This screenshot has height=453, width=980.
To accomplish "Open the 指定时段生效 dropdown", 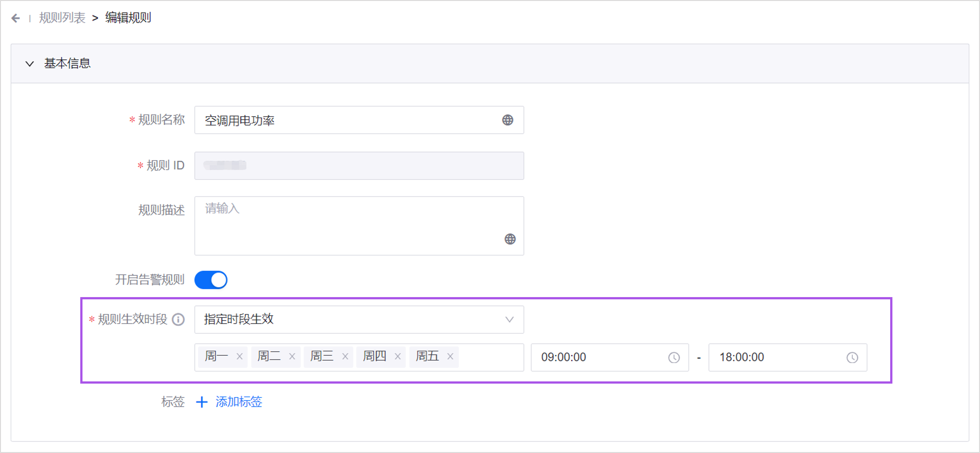I will (359, 319).
